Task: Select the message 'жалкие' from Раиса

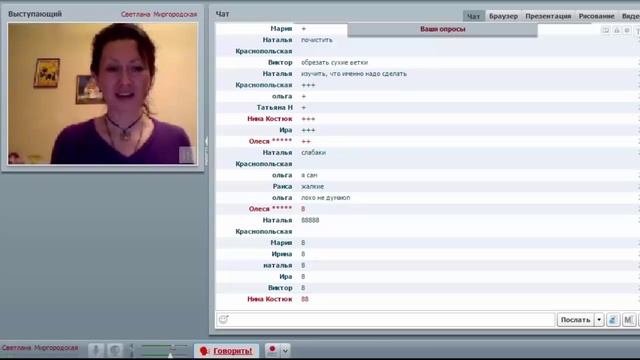Action: click(312, 187)
